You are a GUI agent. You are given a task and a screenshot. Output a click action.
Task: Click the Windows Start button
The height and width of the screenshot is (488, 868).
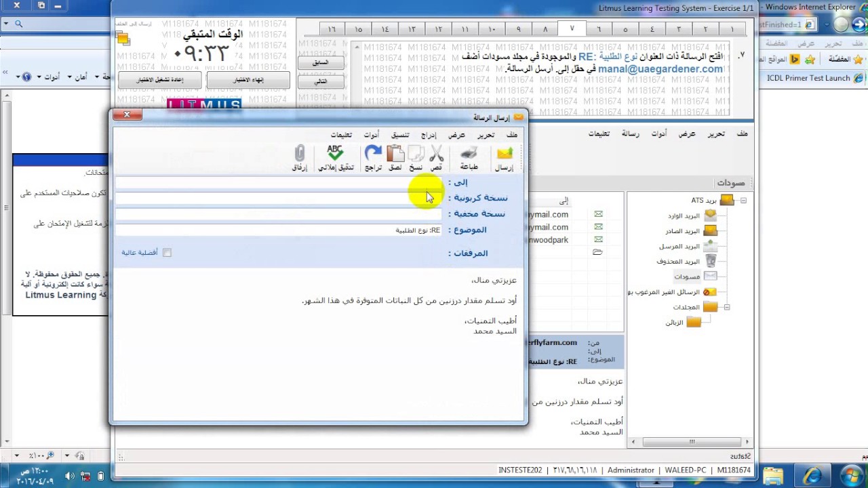(852, 476)
